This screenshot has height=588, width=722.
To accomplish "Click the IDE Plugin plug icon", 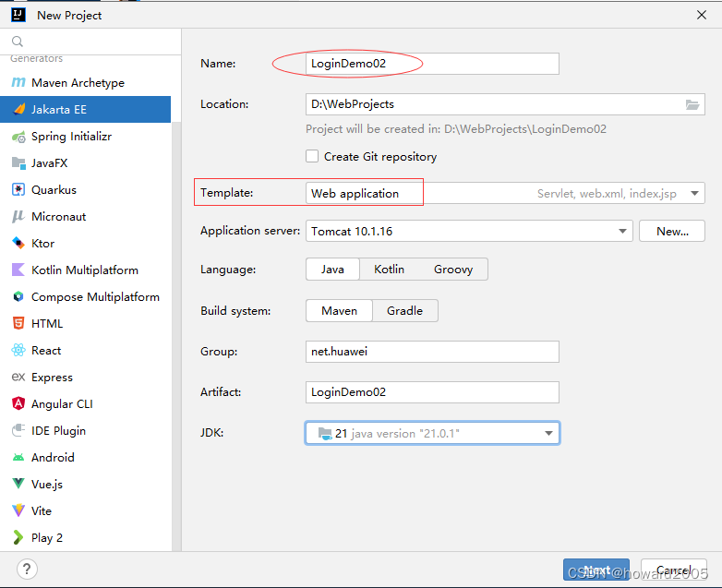I will pos(18,430).
